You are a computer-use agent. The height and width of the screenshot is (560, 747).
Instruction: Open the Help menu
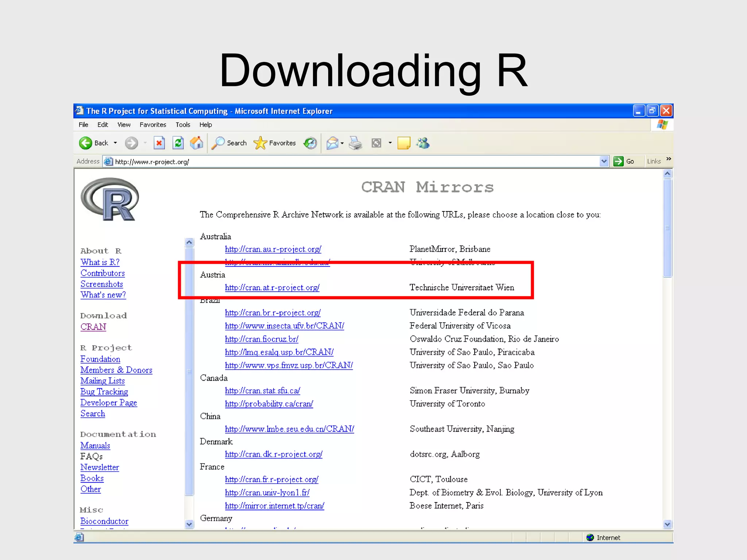[x=206, y=125]
